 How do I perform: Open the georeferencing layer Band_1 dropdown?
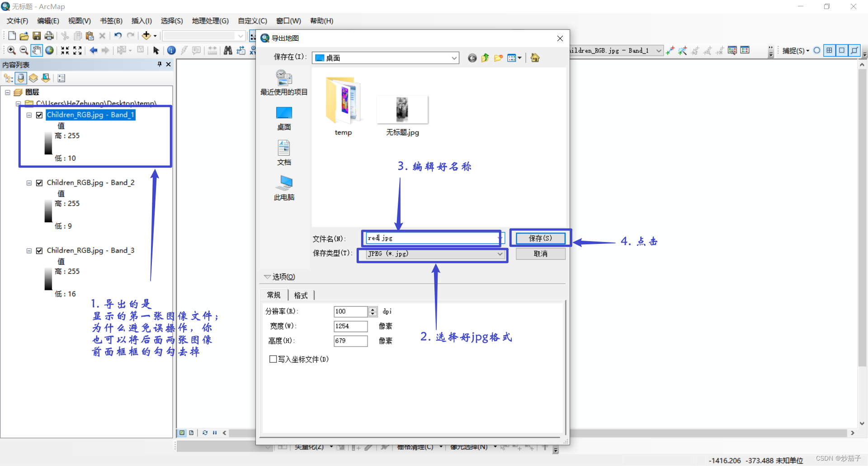(659, 51)
